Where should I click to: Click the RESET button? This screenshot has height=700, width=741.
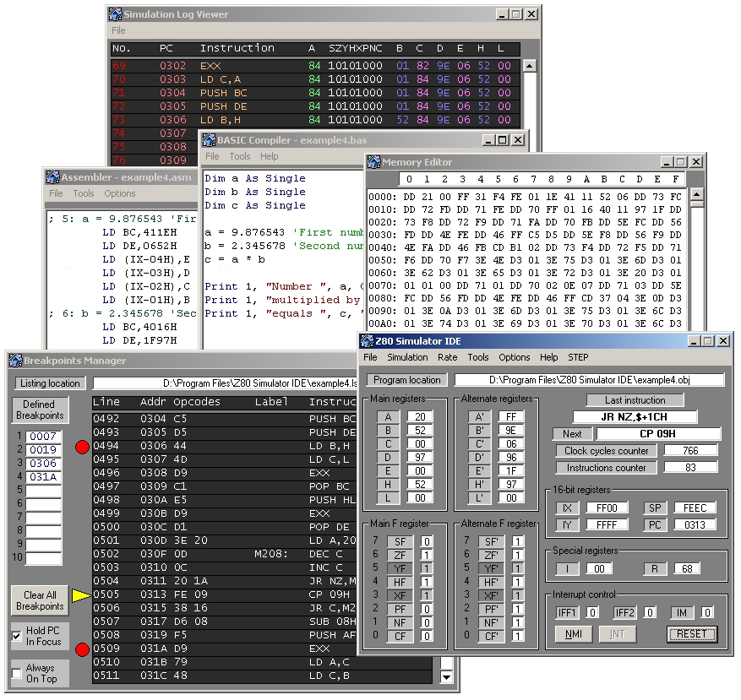tap(692, 634)
